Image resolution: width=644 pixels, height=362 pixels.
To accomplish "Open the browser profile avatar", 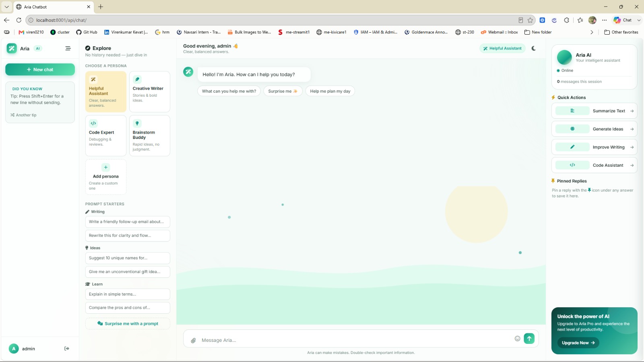I will (592, 20).
